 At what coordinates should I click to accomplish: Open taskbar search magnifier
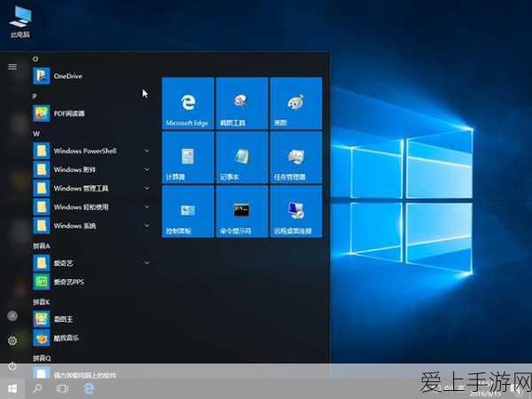37,388
